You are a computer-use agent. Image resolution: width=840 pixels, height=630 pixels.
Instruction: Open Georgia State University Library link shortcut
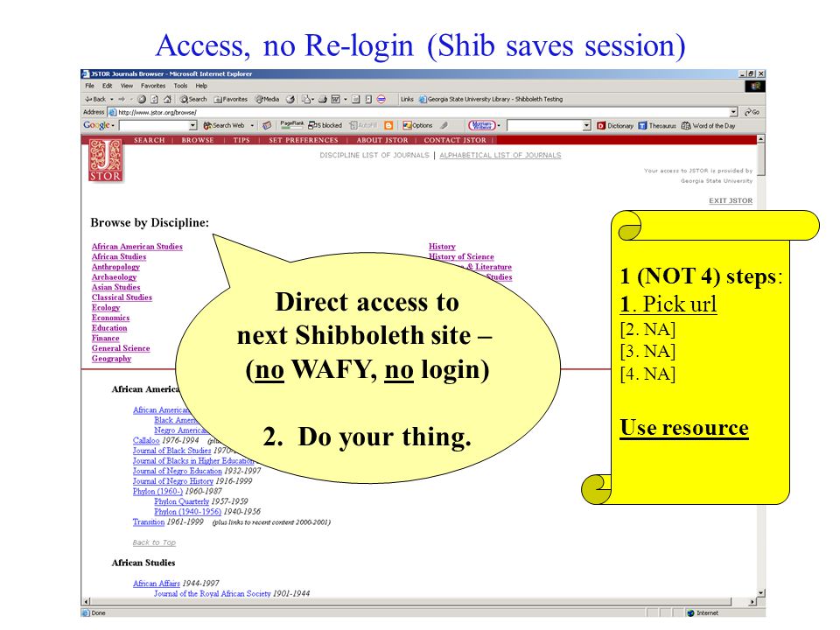pos(491,99)
